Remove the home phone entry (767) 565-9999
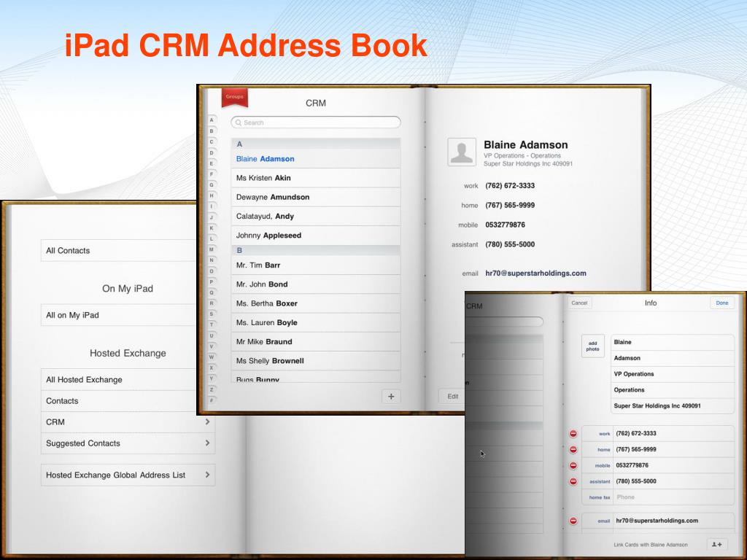The height and width of the screenshot is (560, 747). pos(573,449)
